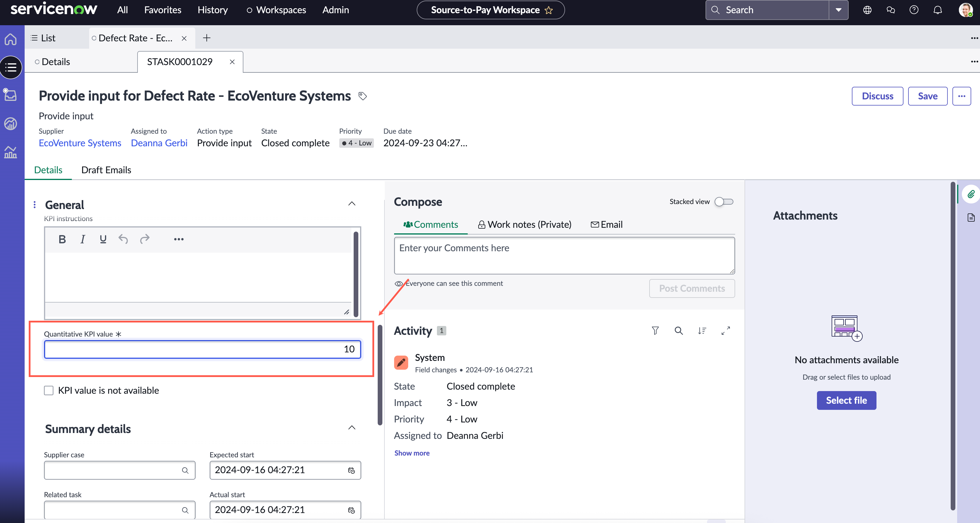Click the Activity filter funnel icon
This screenshot has height=523, width=980.
[655, 330]
